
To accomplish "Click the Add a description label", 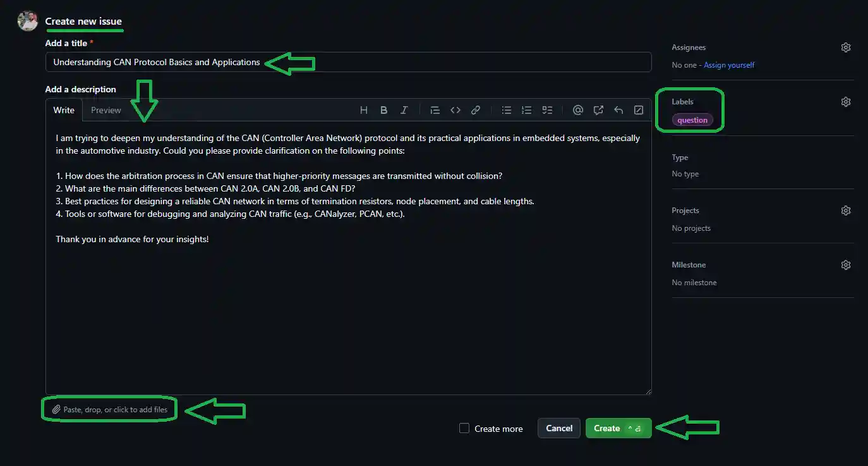I will [81, 89].
